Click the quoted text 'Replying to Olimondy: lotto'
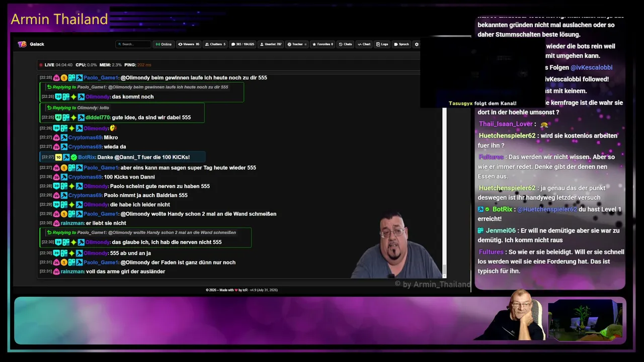The width and height of the screenshot is (644, 362). (x=81, y=108)
